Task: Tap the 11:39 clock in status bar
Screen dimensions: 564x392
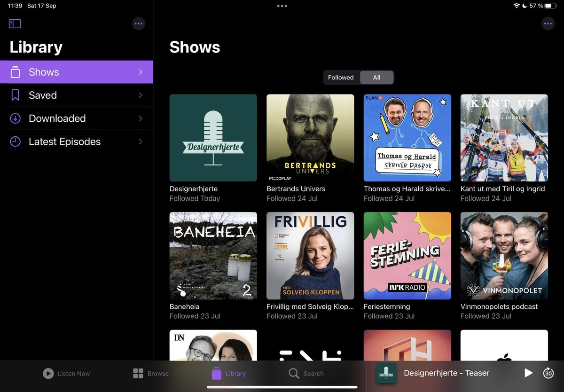Action: (x=15, y=6)
